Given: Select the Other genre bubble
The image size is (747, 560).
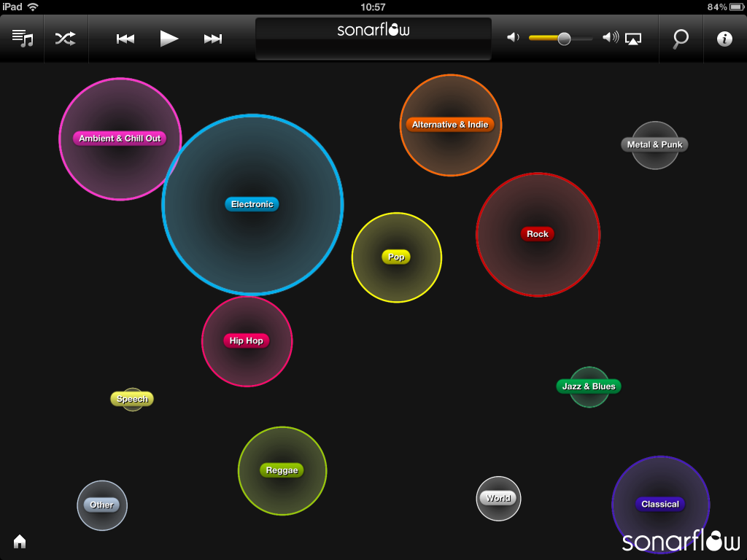Looking at the screenshot, I should click(102, 505).
